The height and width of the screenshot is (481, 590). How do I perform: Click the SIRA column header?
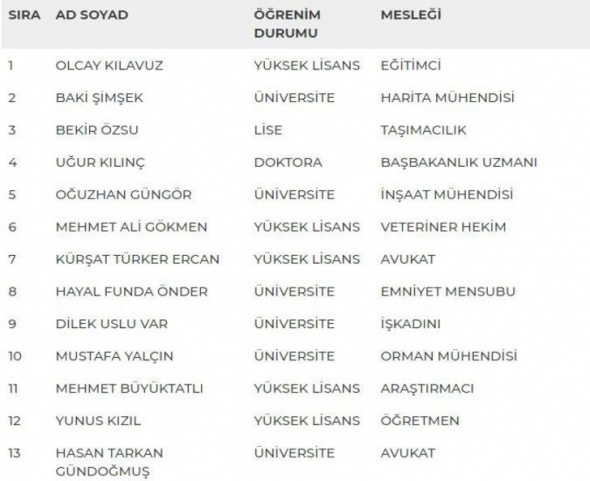click(x=24, y=15)
